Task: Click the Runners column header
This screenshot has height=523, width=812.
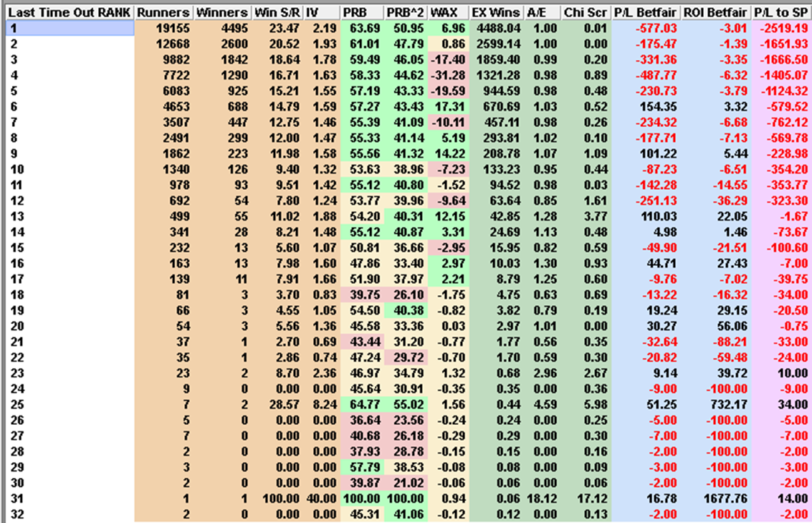Action: (163, 13)
